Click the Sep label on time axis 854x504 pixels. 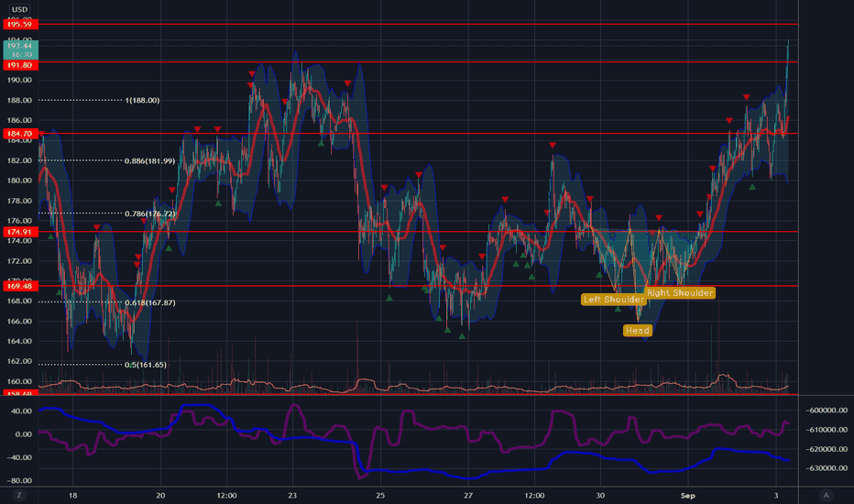click(688, 495)
